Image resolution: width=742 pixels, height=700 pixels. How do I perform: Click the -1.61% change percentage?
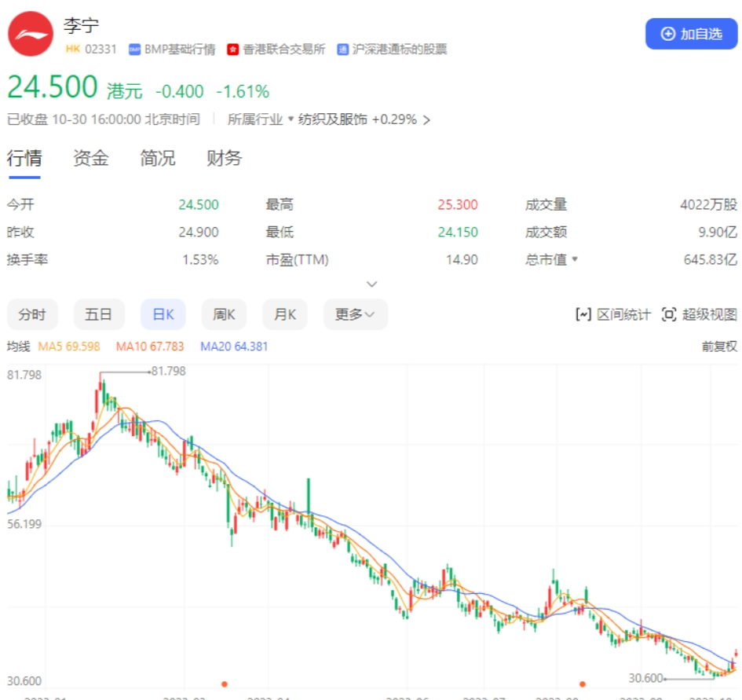pos(243,91)
